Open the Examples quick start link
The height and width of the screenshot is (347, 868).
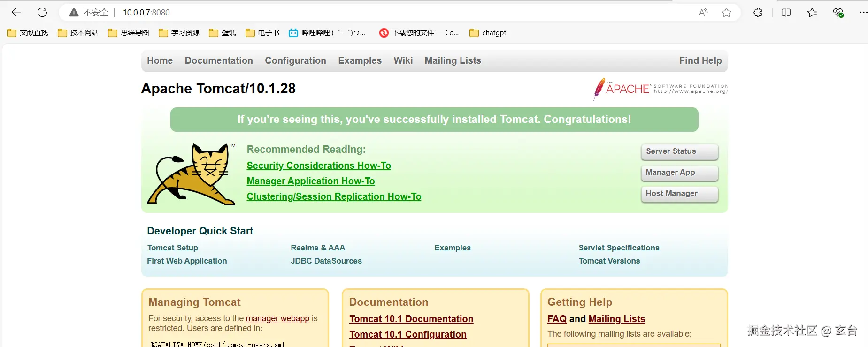453,248
